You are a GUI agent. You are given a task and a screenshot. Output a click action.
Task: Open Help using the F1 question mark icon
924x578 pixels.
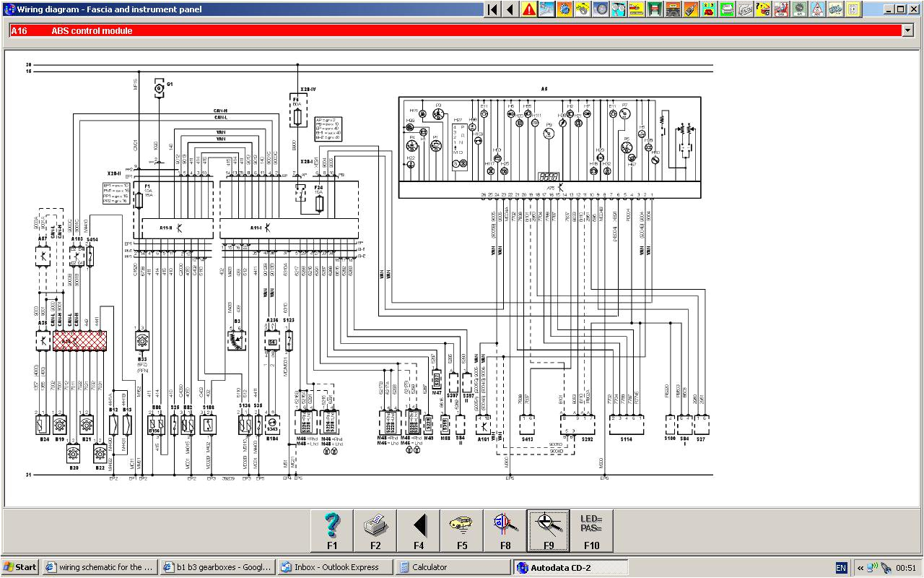click(x=332, y=530)
